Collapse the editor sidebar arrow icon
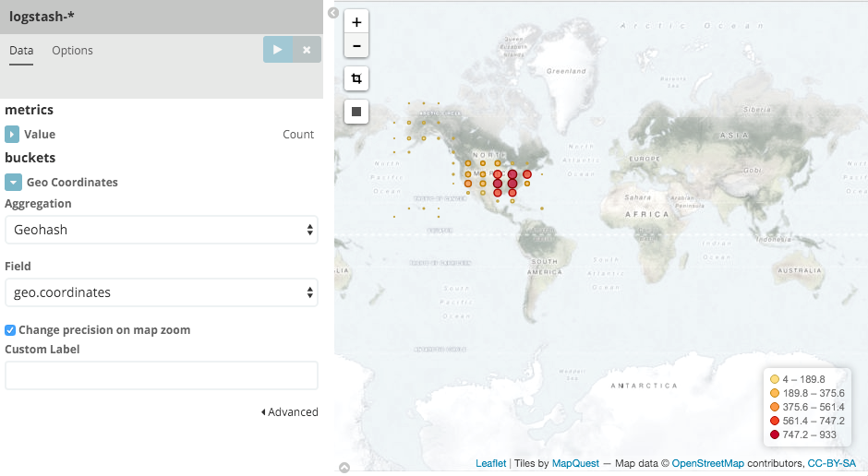Screen dimensions: 868x476 pyautogui.click(x=333, y=13)
